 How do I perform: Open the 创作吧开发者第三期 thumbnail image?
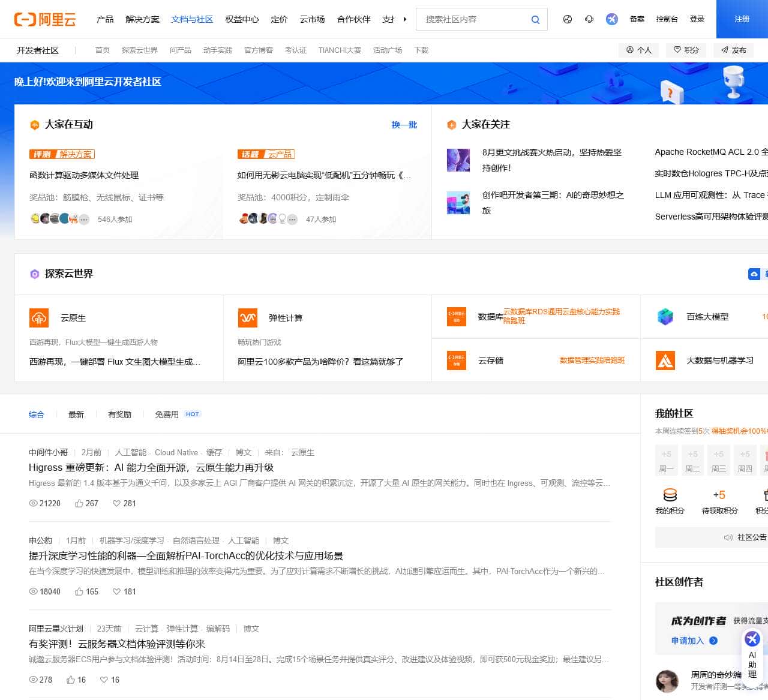point(458,203)
